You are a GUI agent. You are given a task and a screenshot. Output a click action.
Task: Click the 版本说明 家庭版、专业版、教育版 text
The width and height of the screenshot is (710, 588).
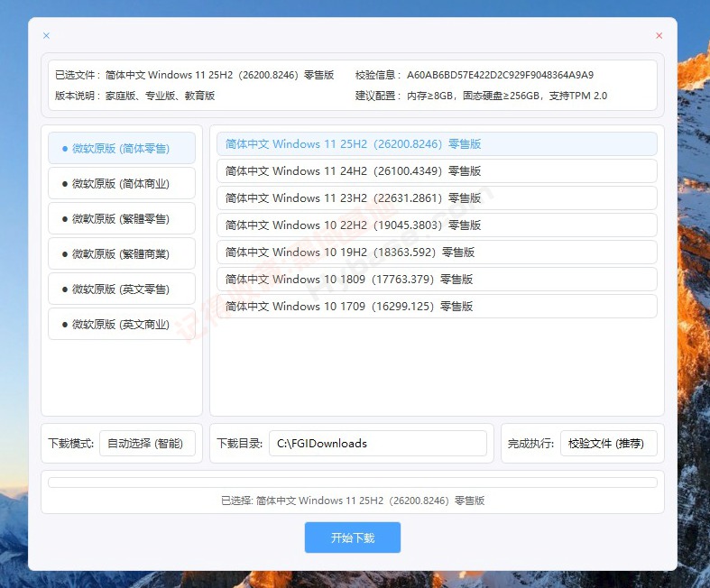pos(134,96)
